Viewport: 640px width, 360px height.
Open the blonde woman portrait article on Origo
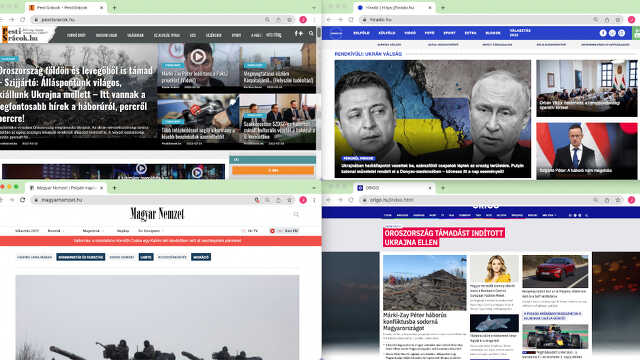494,269
